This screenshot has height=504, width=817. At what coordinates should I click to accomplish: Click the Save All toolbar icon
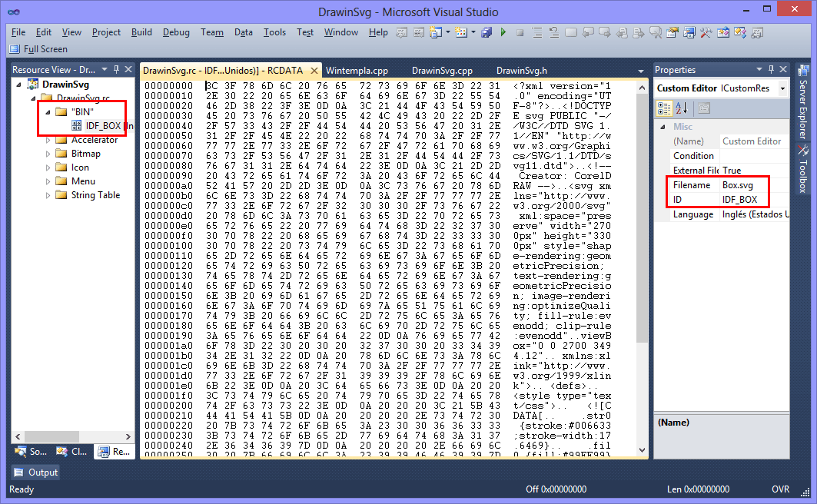click(x=487, y=33)
